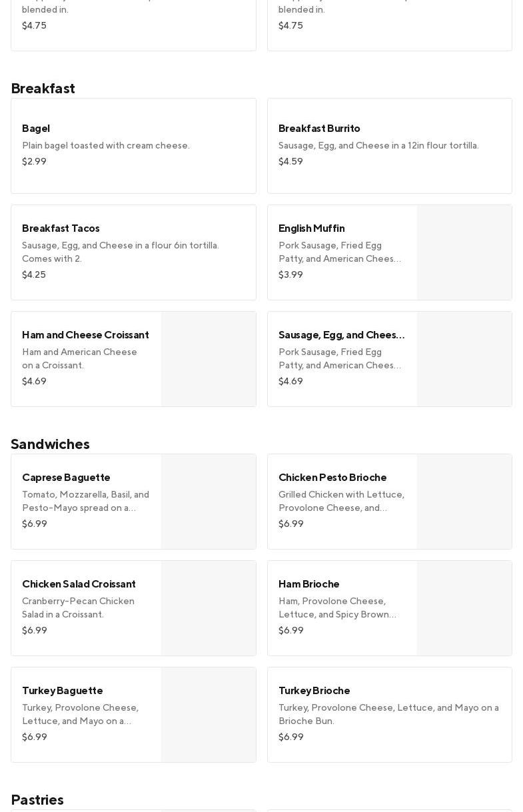Select the Chicken Pesto Brioche thumbnail
This screenshot has height=812, width=523.
point(464,502)
